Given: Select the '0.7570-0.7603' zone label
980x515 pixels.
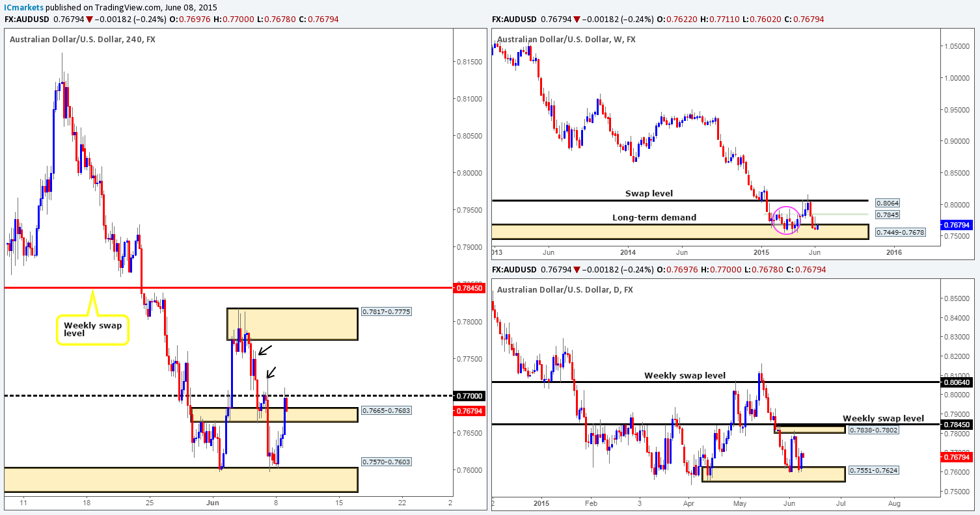Looking at the screenshot, I should coord(386,462).
